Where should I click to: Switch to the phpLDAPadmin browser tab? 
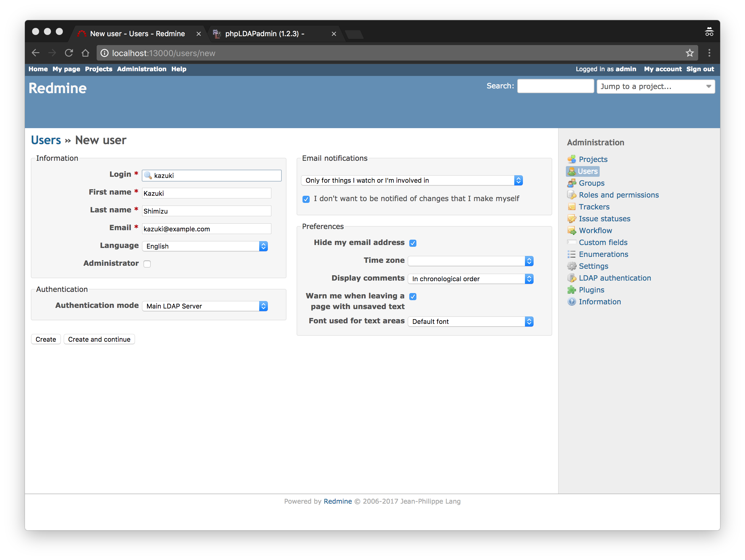click(264, 34)
